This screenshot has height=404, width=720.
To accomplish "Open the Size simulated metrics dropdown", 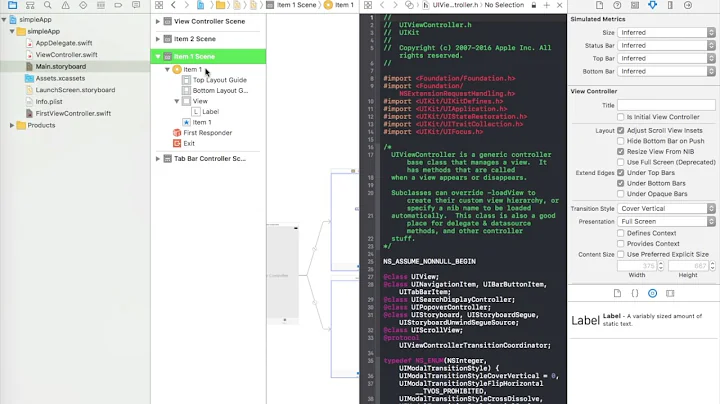I will [x=666, y=33].
